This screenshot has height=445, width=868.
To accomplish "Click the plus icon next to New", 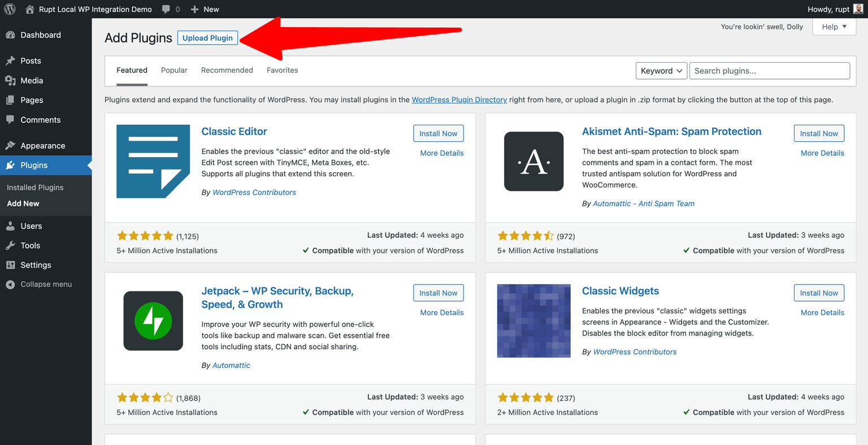I will coord(195,10).
